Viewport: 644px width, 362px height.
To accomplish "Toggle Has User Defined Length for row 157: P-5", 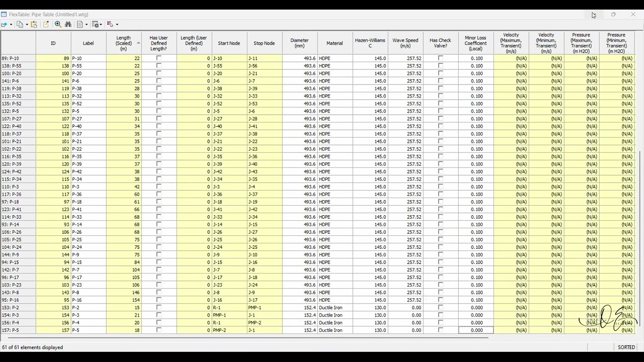I will pos(159,330).
